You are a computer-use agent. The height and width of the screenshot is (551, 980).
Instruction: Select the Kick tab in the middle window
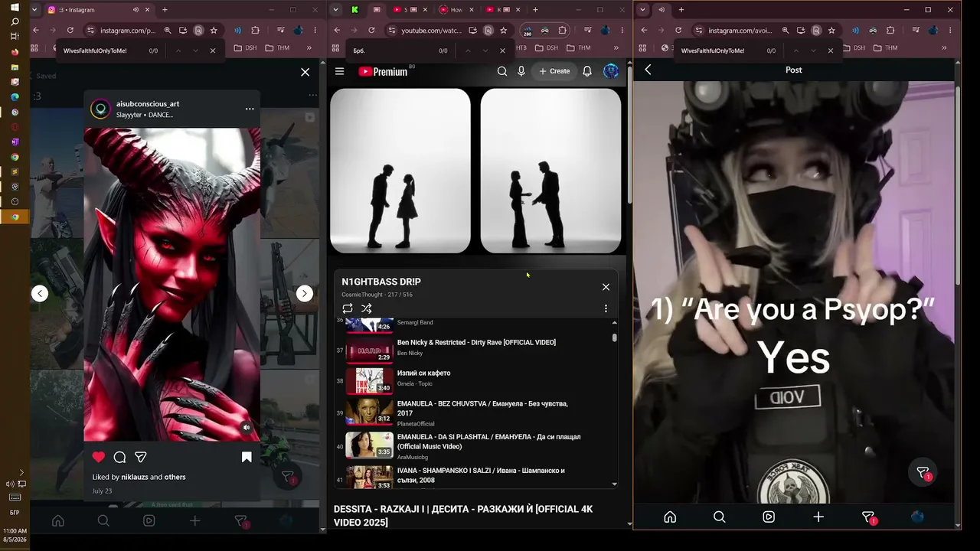[355, 10]
